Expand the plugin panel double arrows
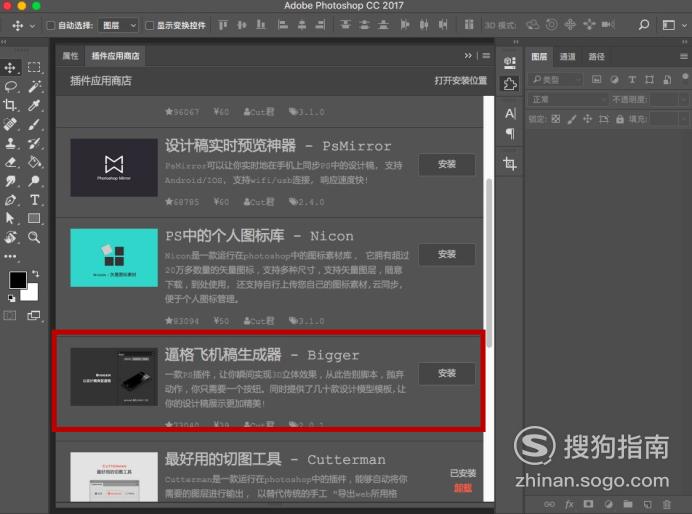This screenshot has width=692, height=514. 468,56
